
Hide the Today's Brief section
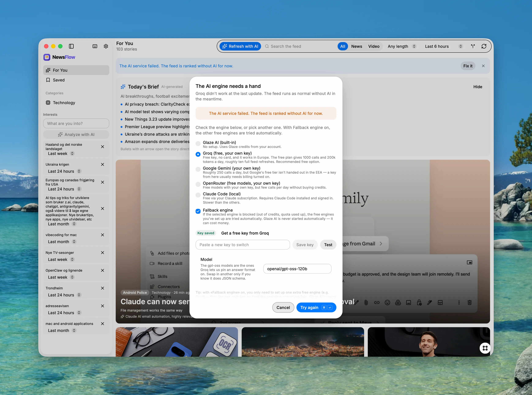click(478, 87)
